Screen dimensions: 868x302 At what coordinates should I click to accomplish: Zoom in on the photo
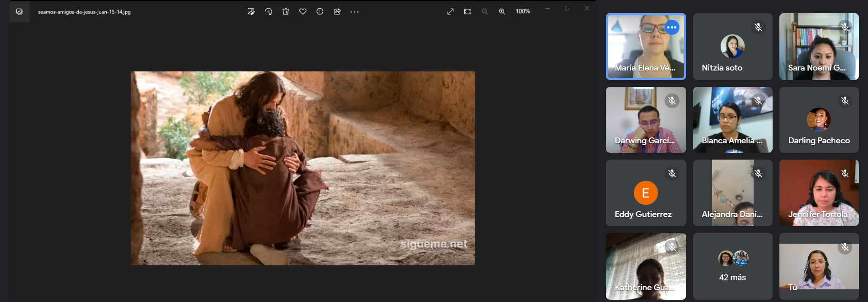502,12
